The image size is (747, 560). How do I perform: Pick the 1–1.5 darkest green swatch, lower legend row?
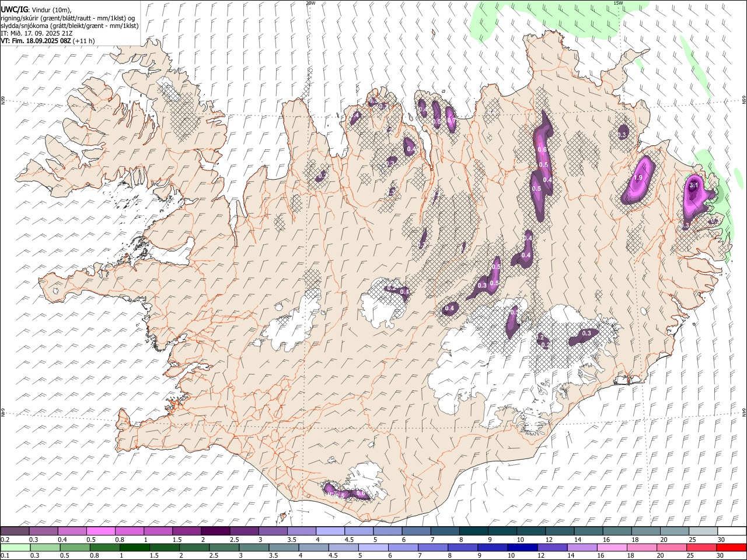(134, 547)
